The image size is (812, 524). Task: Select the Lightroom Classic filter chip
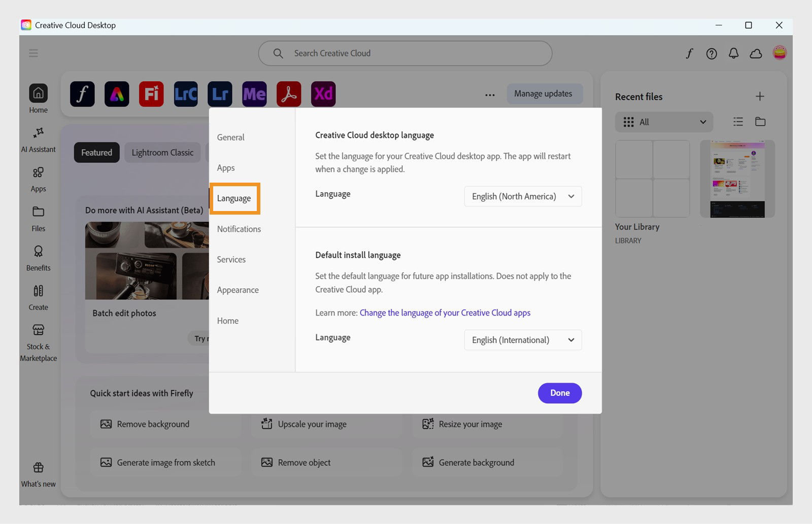[162, 152]
